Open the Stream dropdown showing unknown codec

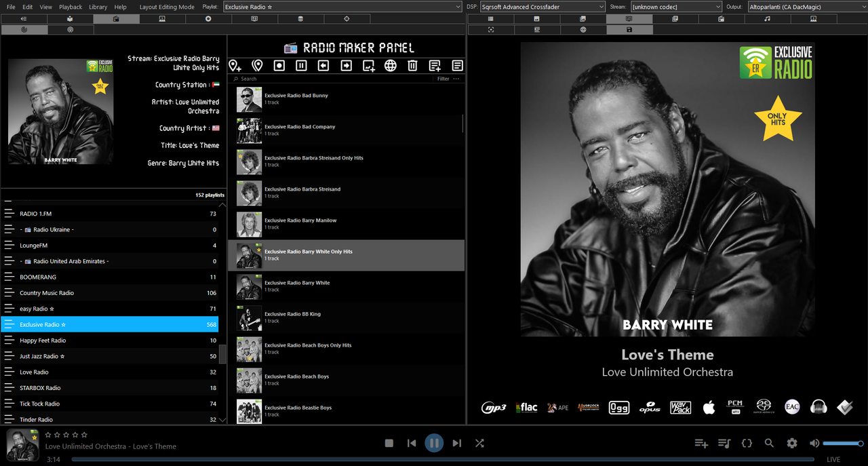click(676, 7)
